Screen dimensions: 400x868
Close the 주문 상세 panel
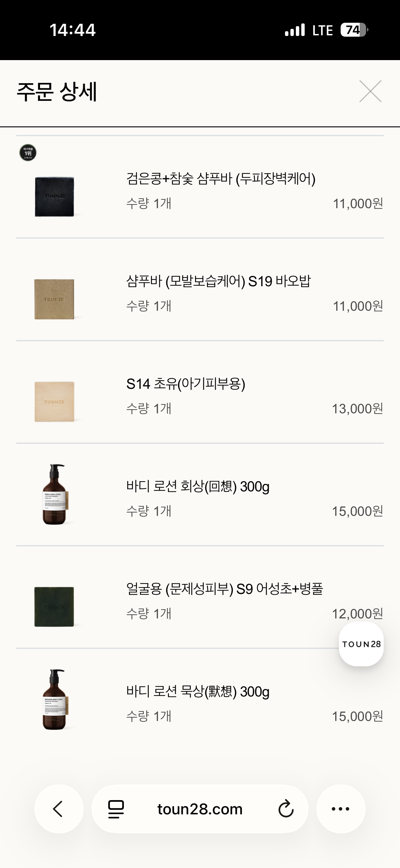[370, 91]
